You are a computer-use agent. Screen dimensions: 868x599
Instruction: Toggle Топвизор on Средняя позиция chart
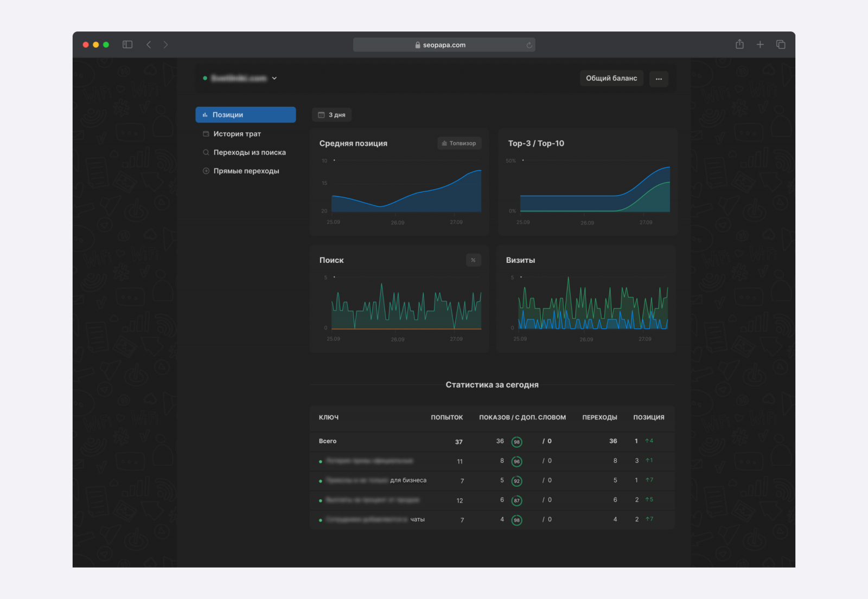459,143
